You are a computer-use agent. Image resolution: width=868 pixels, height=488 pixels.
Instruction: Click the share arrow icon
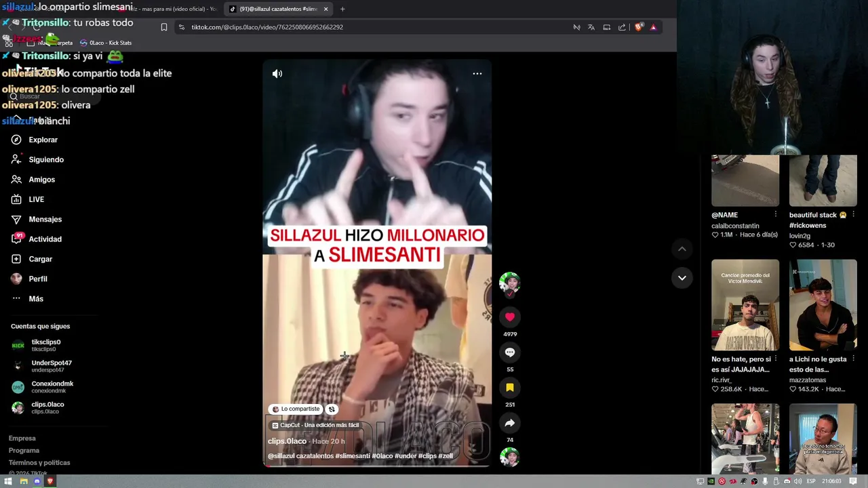click(x=510, y=423)
